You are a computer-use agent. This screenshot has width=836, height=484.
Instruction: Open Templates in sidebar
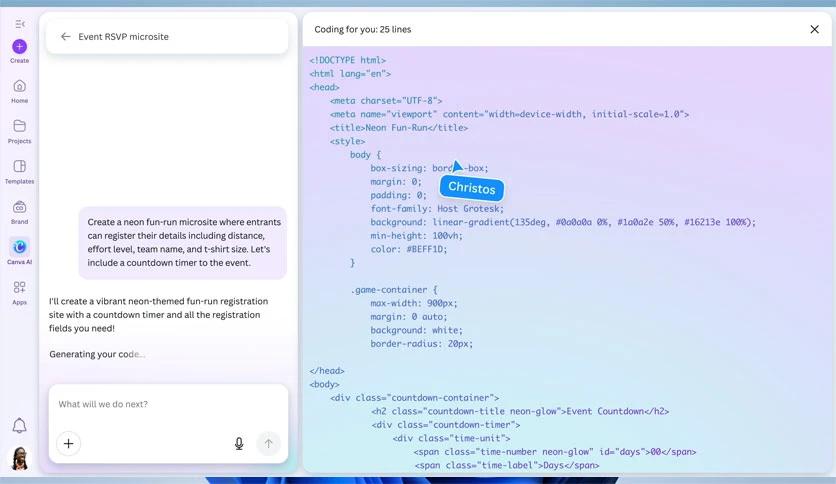pos(20,172)
